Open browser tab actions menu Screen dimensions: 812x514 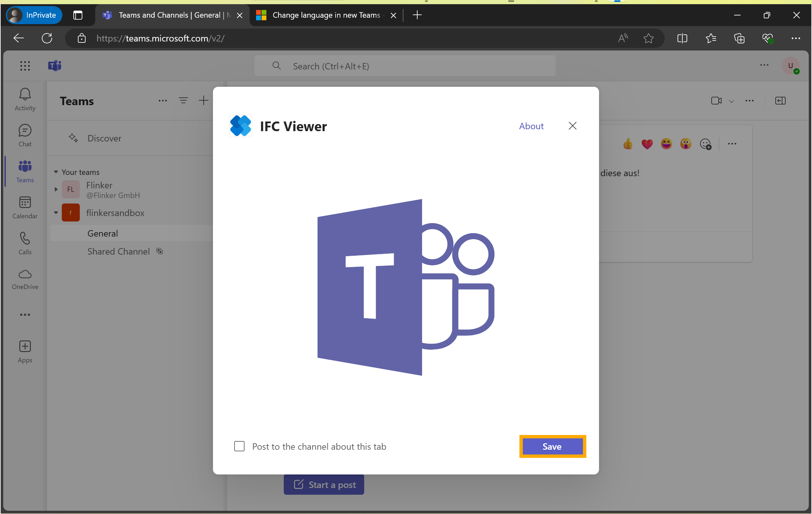pos(78,15)
